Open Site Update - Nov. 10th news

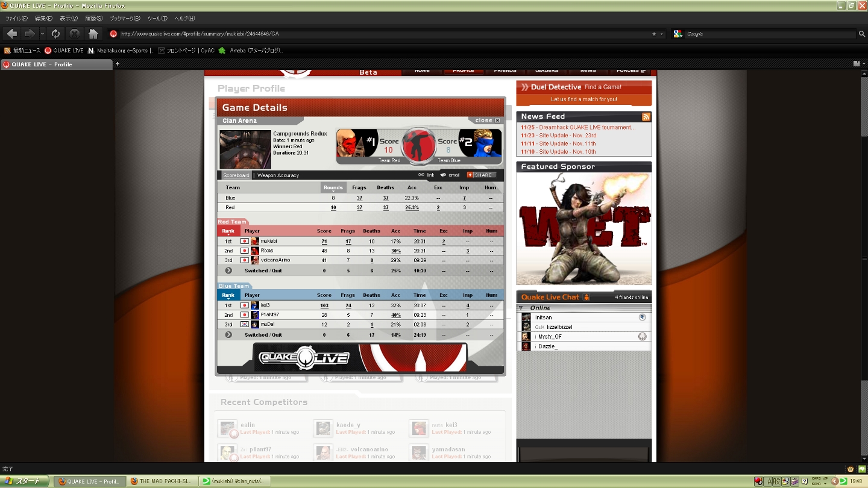pos(558,152)
